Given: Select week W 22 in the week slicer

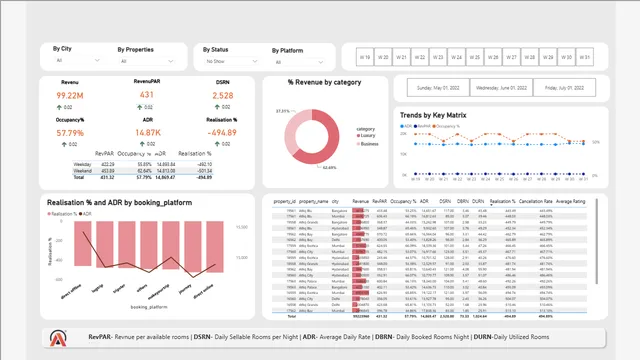Looking at the screenshot, I should coord(420,57).
